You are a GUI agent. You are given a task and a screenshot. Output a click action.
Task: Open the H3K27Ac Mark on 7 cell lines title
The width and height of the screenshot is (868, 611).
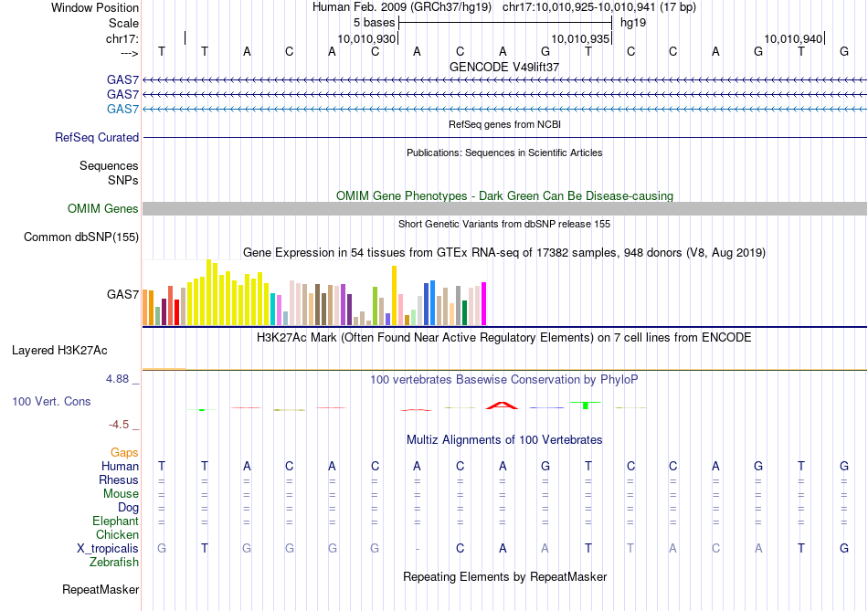tap(504, 338)
